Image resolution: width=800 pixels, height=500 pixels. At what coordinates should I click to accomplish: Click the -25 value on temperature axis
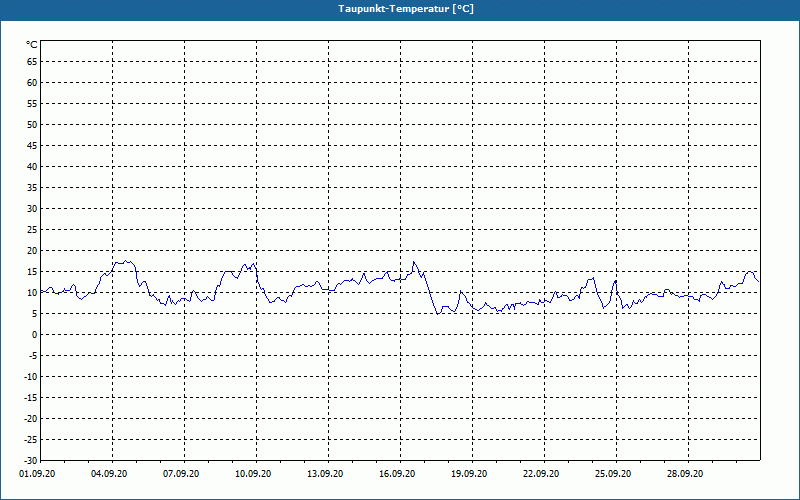click(x=31, y=440)
